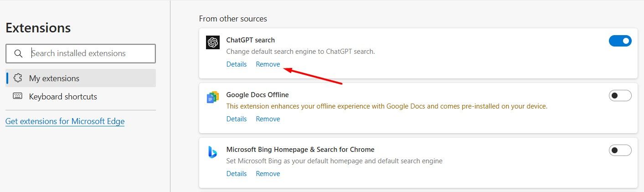Remove the ChatGPT search extension
Viewport: 644px width, 192px height.
tap(268, 64)
